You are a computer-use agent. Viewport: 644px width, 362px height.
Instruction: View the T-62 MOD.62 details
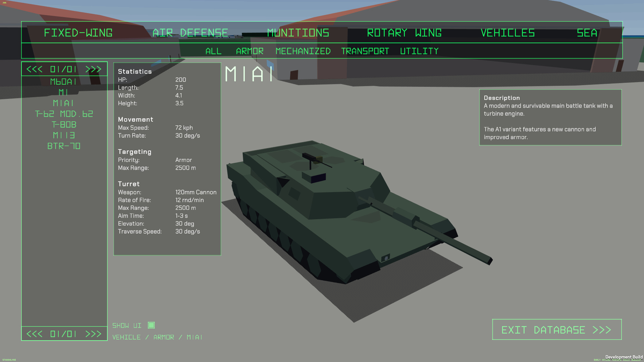[64, 114]
